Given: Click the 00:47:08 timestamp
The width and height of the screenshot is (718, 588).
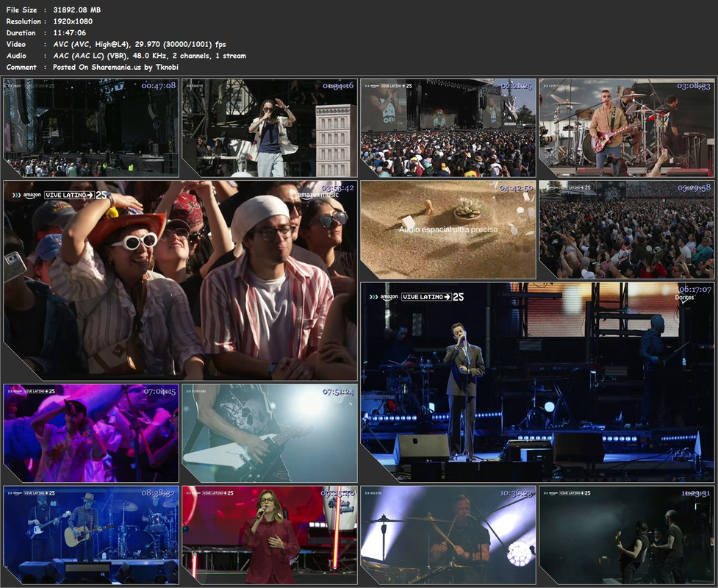Looking at the screenshot, I should pyautogui.click(x=159, y=86).
